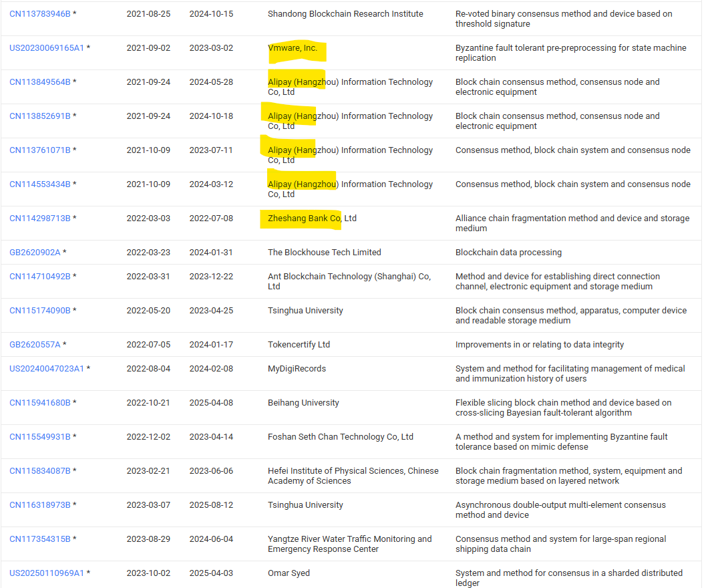Click Alipay assignee in CN114553434B row
The width and height of the screenshot is (710, 588).
tap(350, 189)
